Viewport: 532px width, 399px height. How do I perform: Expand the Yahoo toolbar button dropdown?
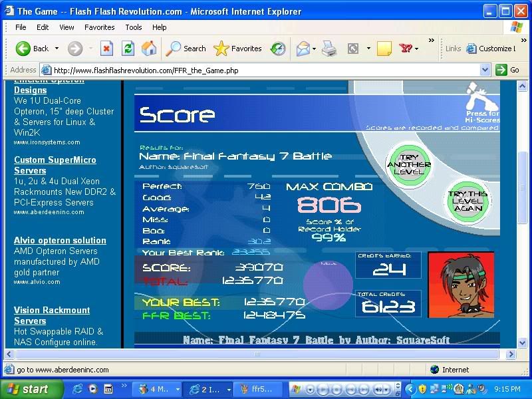point(417,49)
